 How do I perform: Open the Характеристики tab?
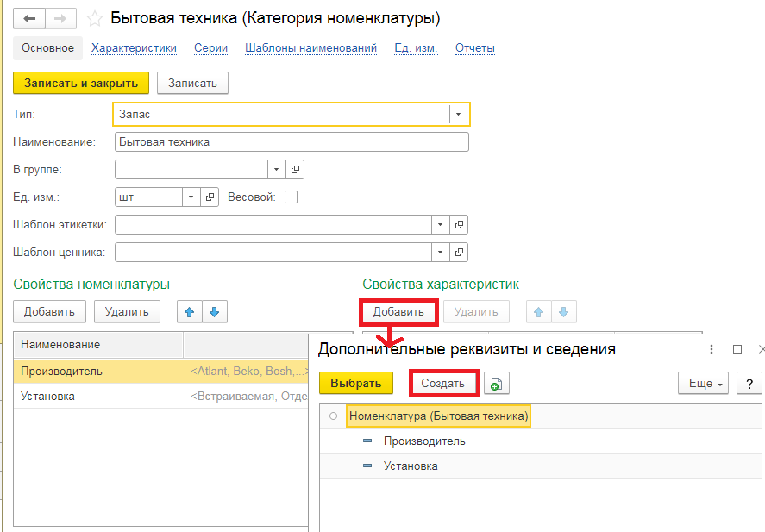coord(134,48)
